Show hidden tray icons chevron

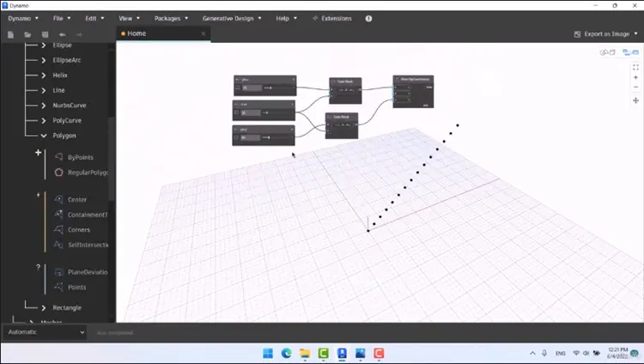click(x=532, y=354)
